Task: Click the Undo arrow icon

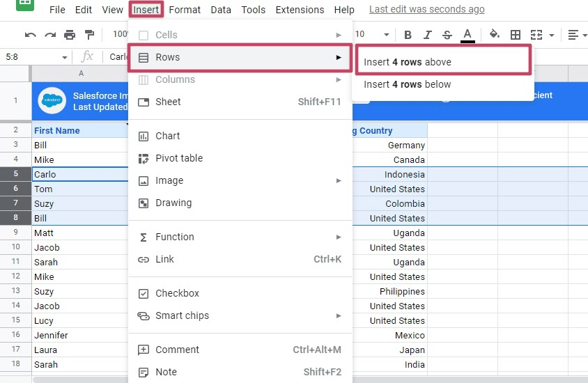Action: point(31,35)
